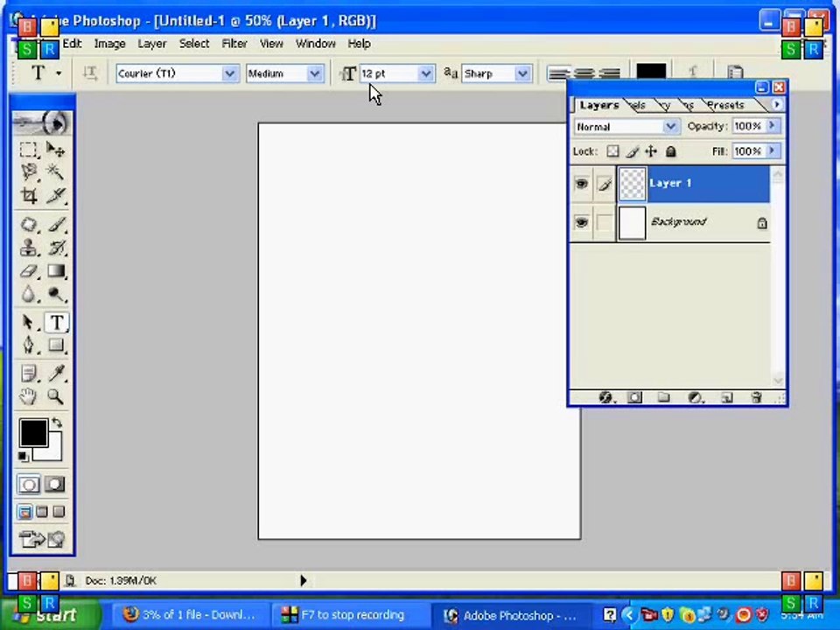This screenshot has width=840, height=630.
Task: Select the Dodge tool
Action: click(56, 294)
